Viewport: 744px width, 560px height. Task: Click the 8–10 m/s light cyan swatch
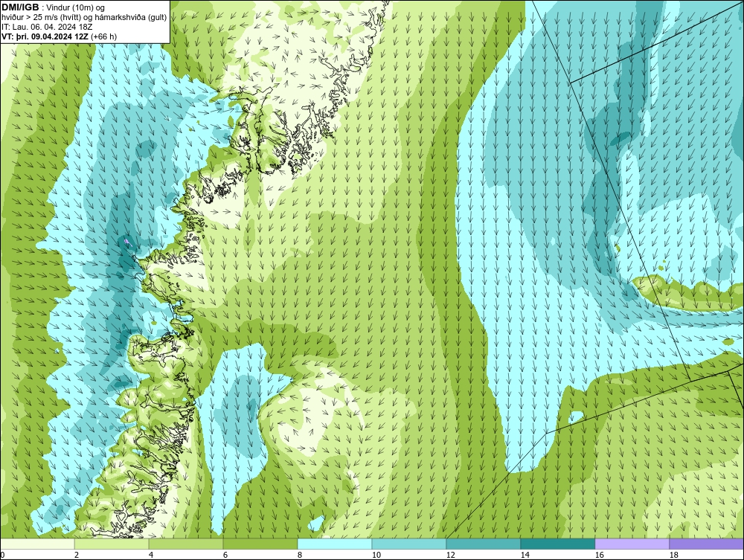(335, 544)
